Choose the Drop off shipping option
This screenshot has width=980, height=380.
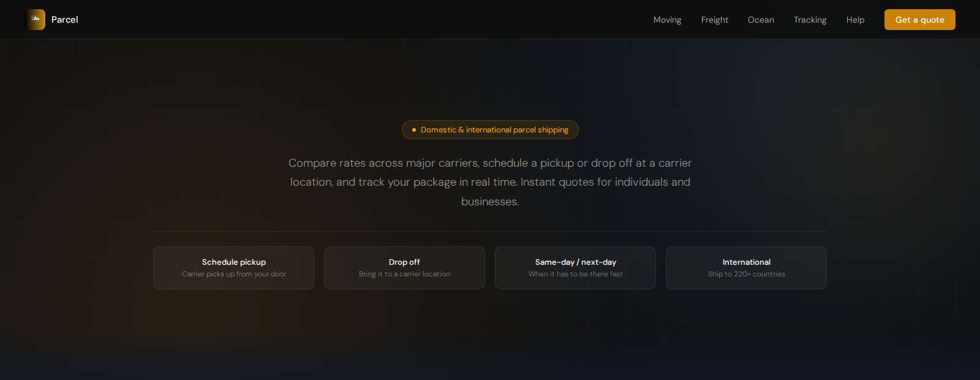coord(404,268)
